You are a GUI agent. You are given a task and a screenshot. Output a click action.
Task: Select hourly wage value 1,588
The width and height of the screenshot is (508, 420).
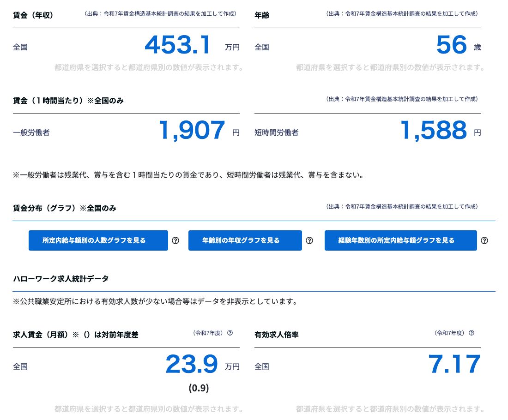434,130
